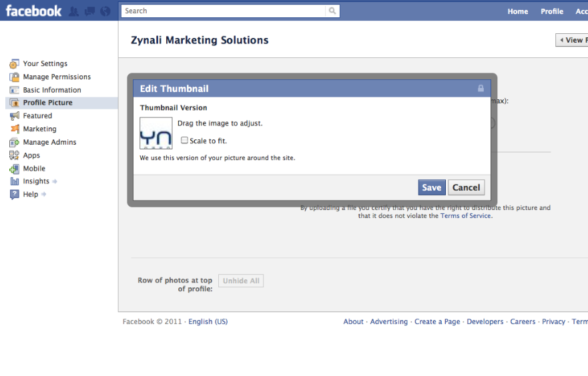588x376 pixels.
Task: Cancel the Edit Thumbnail dialog
Action: coord(466,187)
